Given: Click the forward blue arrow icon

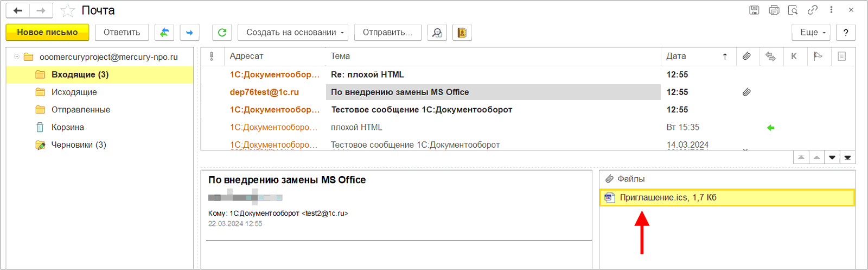Looking at the screenshot, I should click(x=189, y=33).
